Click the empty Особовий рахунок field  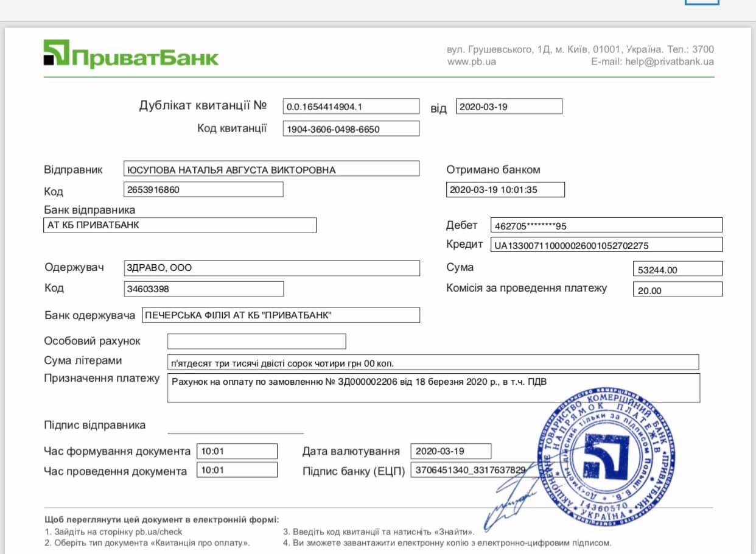pos(256,342)
